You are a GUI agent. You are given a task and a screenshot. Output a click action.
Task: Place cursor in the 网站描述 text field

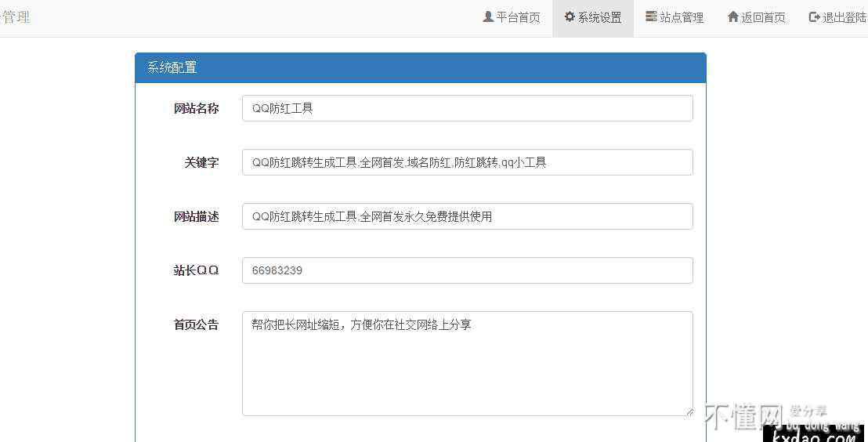point(467,216)
